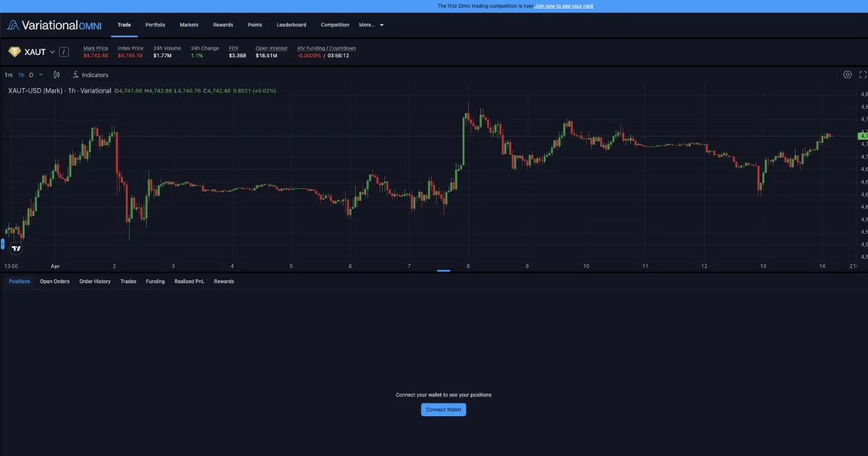Expand more timeframe options chevron
The width and height of the screenshot is (868, 456).
[41, 75]
